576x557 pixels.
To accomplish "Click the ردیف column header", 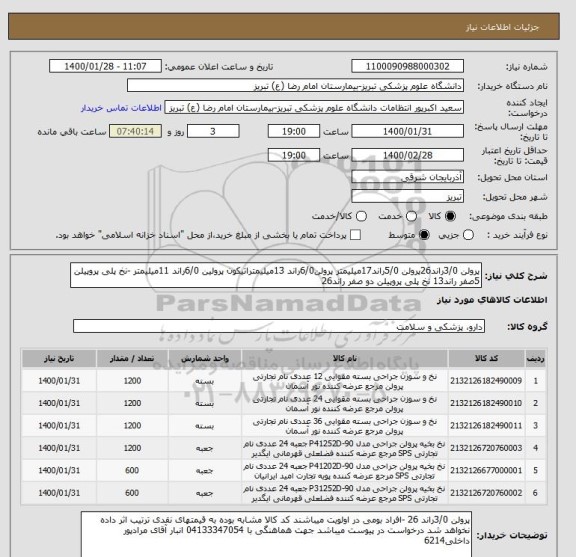I will coord(535,359).
